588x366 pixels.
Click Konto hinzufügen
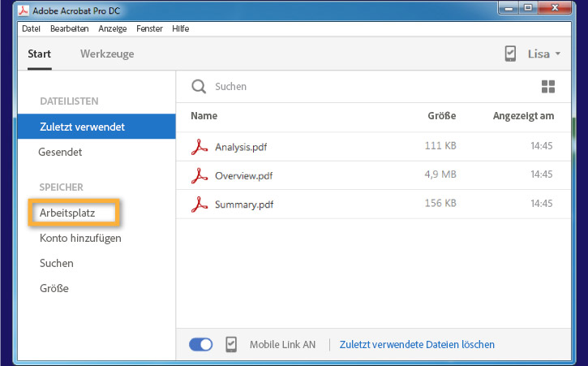[80, 238]
